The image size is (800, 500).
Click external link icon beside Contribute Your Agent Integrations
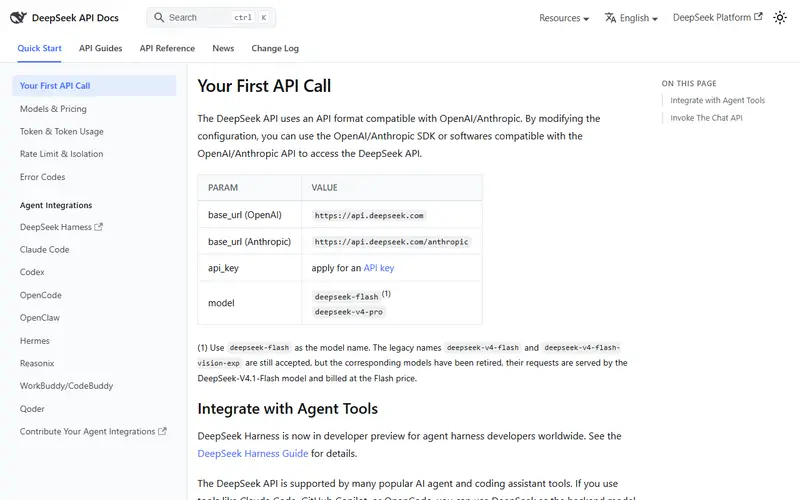click(162, 431)
